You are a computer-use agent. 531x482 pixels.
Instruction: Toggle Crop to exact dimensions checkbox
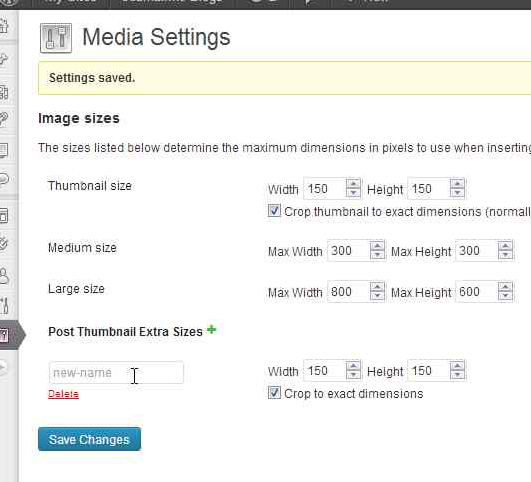pos(274,393)
